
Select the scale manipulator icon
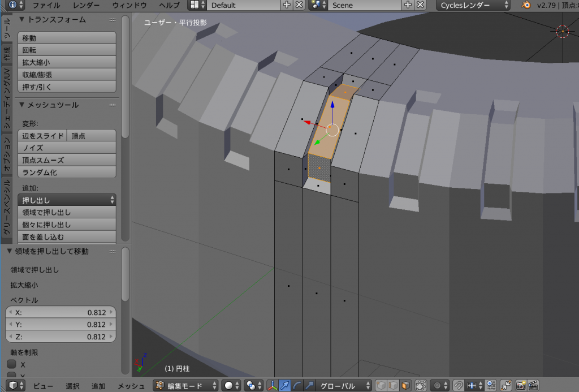click(309, 386)
